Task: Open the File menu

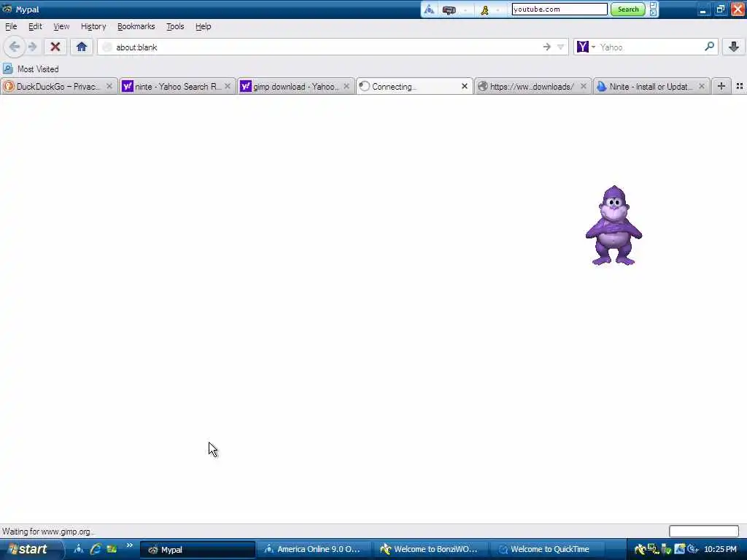Action: [11, 26]
